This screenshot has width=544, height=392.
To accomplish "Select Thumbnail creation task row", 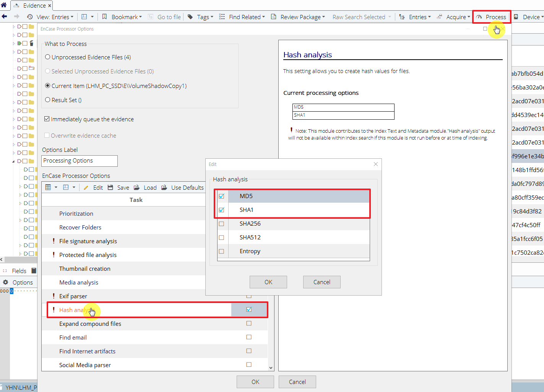I will coord(124,268).
